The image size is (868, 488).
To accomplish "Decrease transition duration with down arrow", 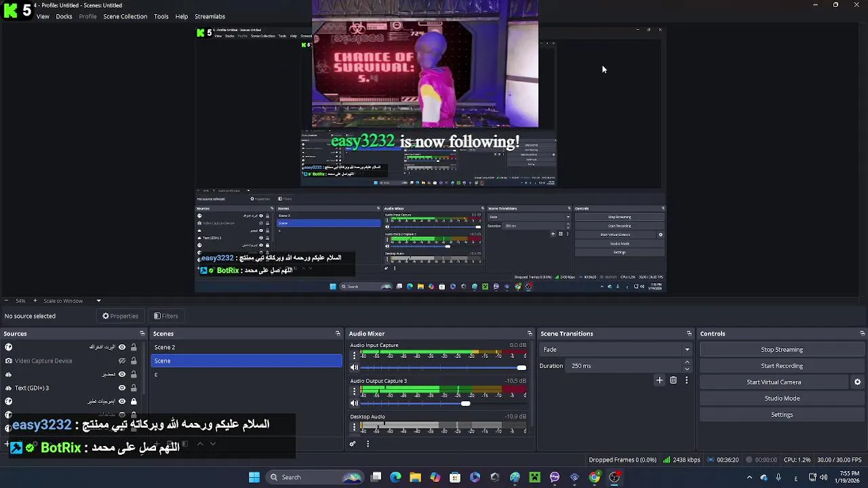I will point(687,369).
